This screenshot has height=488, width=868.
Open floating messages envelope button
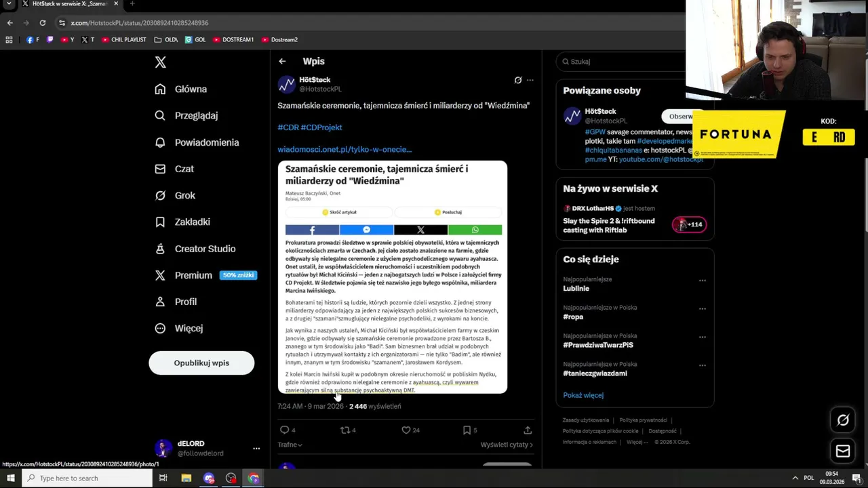tap(843, 451)
